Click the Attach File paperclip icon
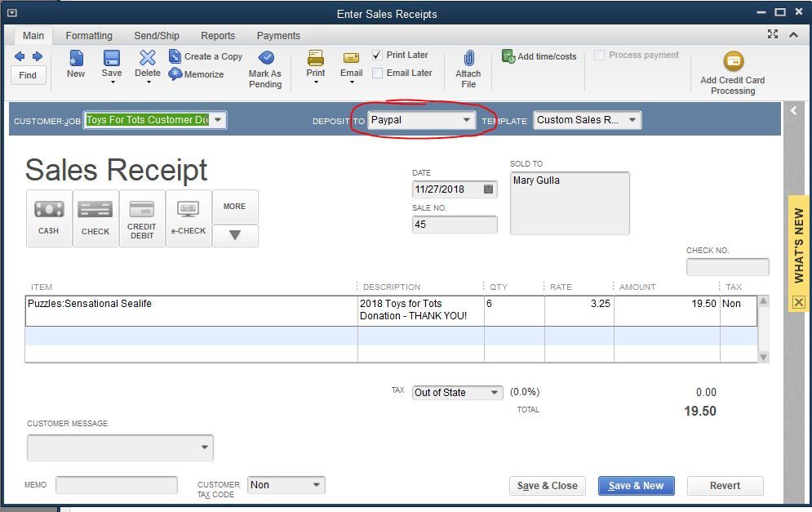The image size is (812, 512). click(468, 58)
